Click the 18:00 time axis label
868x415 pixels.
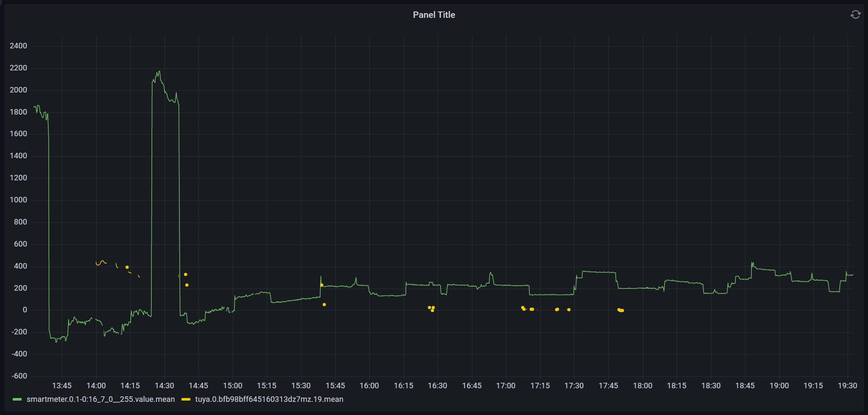click(643, 386)
